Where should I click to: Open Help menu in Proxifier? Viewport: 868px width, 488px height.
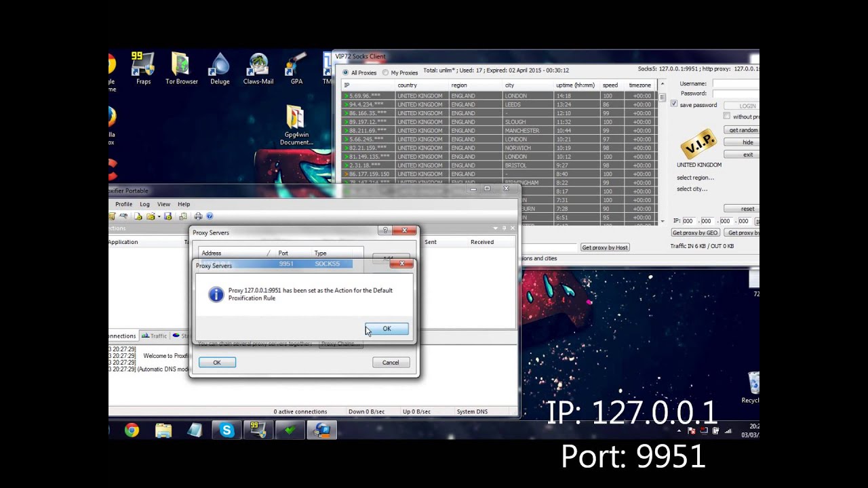pyautogui.click(x=184, y=204)
